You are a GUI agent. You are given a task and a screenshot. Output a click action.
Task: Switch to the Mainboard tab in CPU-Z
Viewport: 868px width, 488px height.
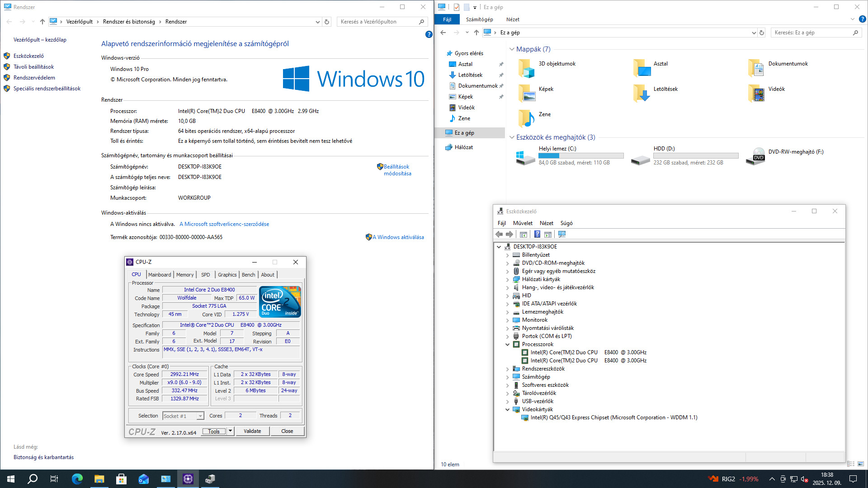[160, 275]
